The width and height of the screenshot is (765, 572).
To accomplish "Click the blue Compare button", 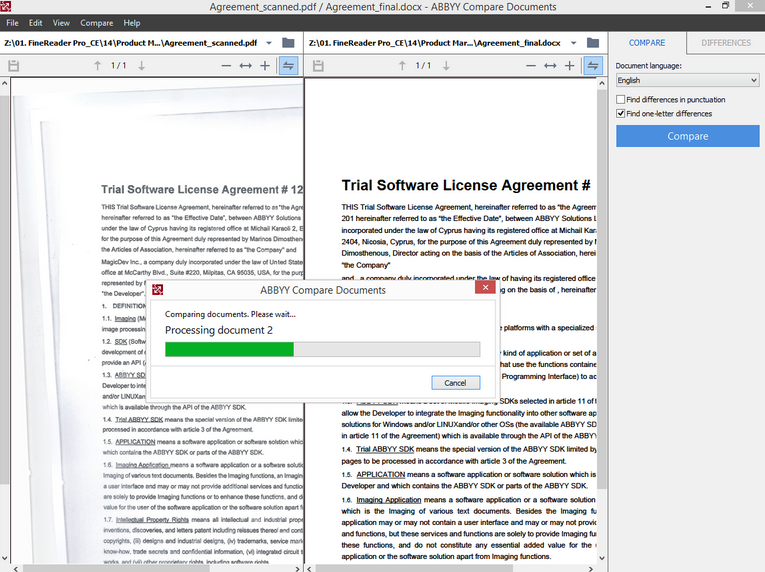I will [x=687, y=136].
